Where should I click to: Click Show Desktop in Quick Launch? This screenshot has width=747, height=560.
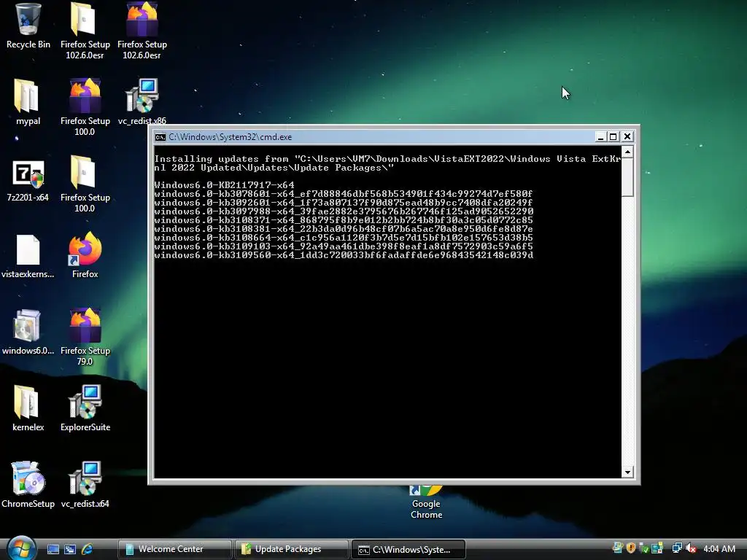coord(53,549)
